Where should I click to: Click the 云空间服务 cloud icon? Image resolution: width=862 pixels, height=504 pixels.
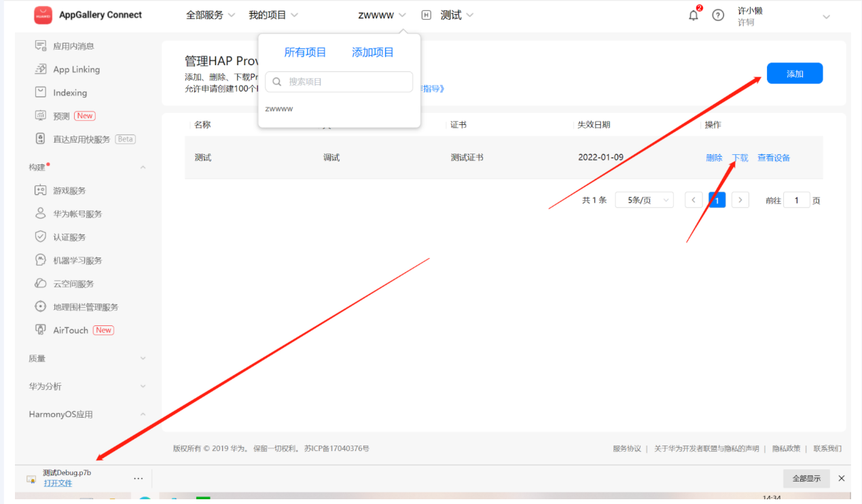coord(41,284)
